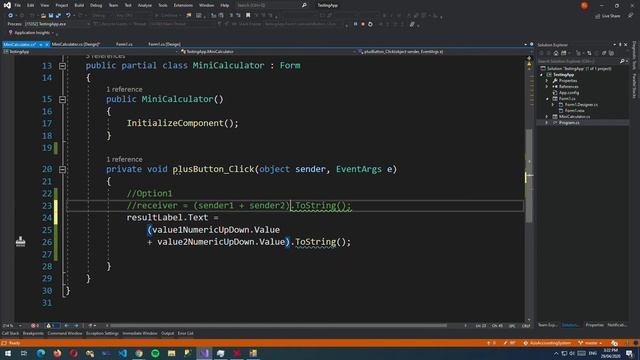This screenshot has height=360, width=640.
Task: Click the Navigate Backward toolbar icon
Action: click(11, 15)
